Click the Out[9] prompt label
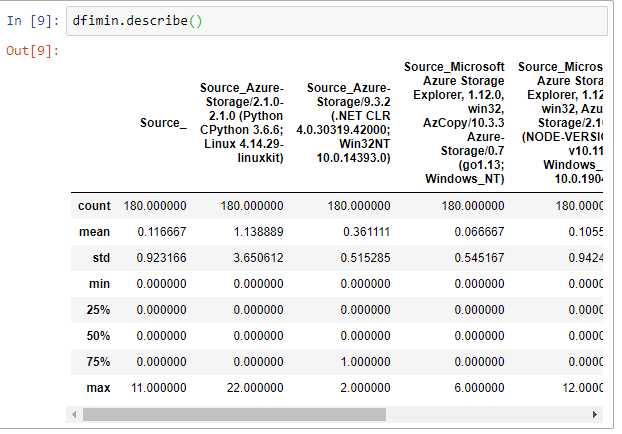This screenshot has width=622, height=434. tap(33, 51)
